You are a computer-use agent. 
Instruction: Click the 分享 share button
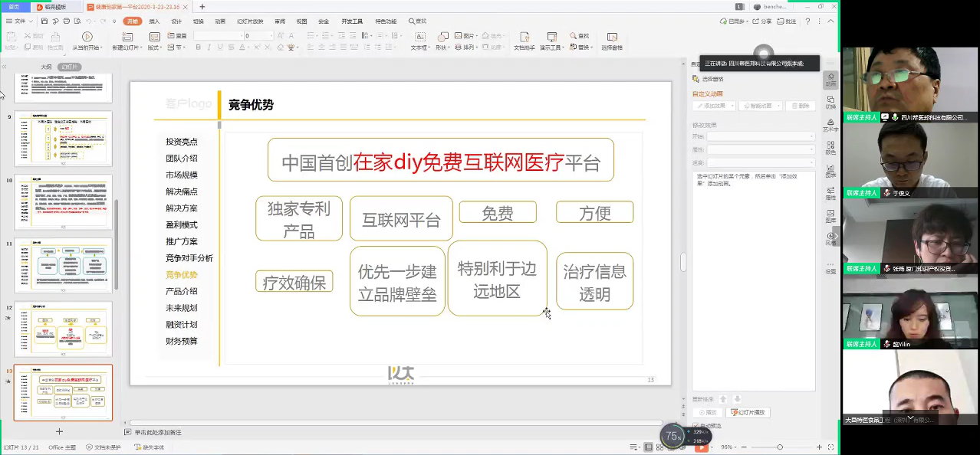tap(761, 21)
